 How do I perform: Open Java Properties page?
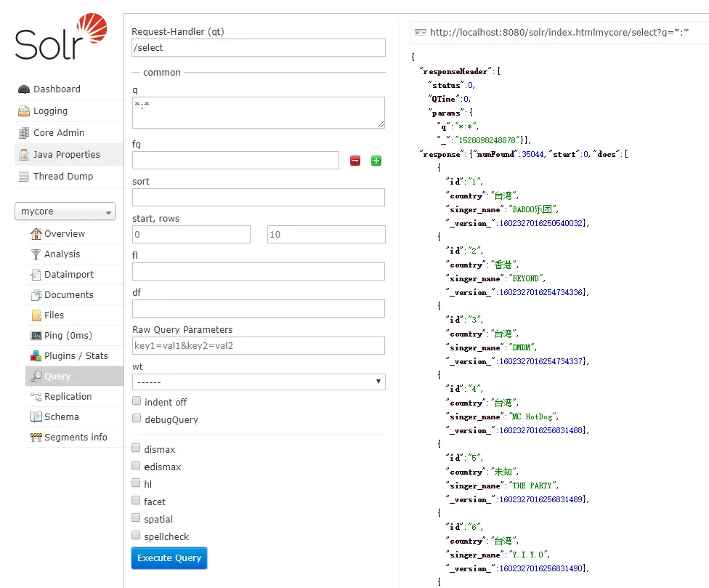coord(67,155)
